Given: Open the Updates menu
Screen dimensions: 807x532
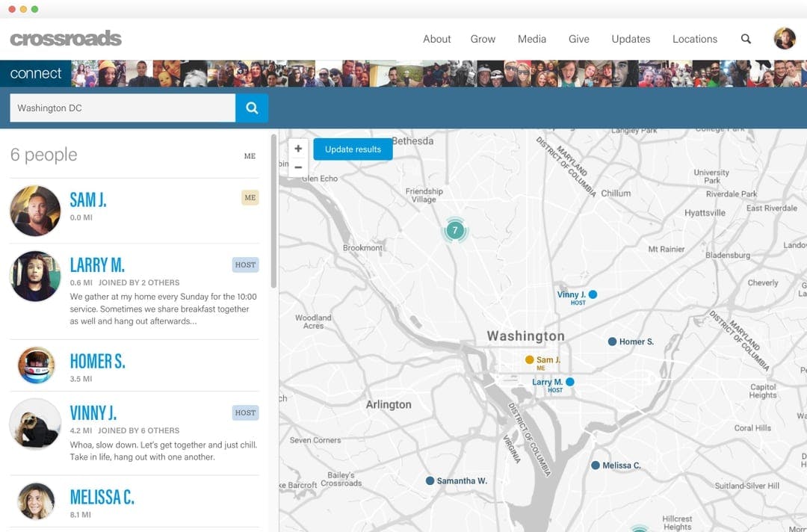Looking at the screenshot, I should [x=631, y=39].
